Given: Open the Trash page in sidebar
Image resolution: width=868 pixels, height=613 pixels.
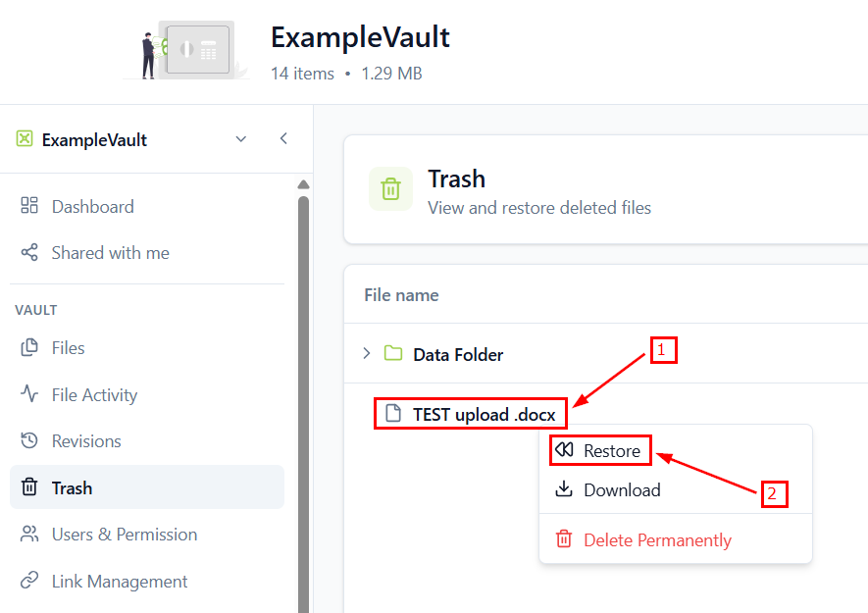Looking at the screenshot, I should [x=72, y=487].
